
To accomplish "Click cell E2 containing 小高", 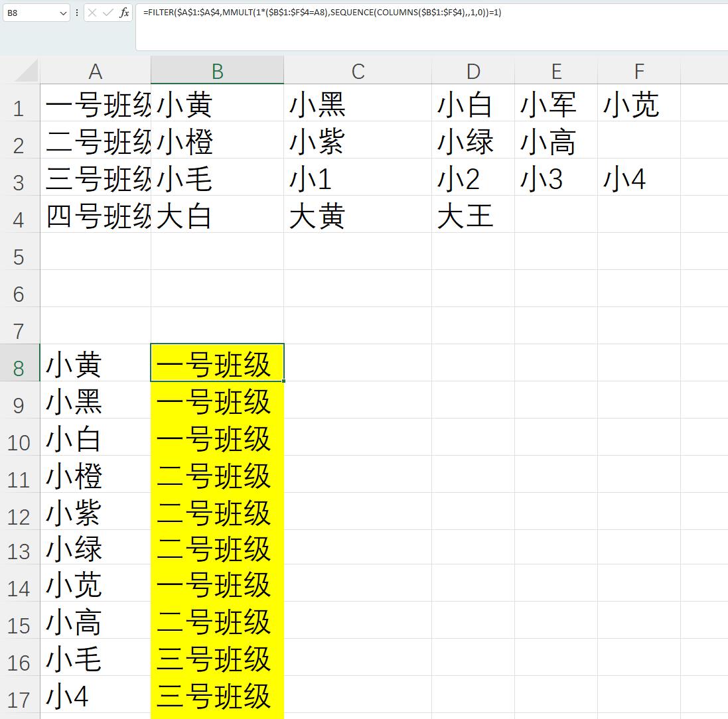I will (555, 140).
